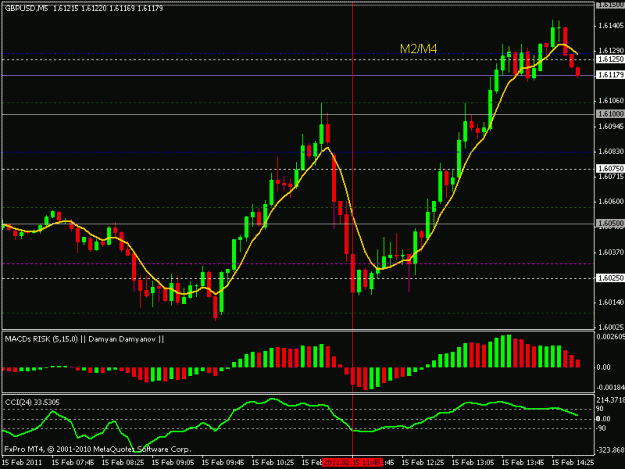
Task: Select the highlighted 1.60250 price level tag
Action: [610, 278]
